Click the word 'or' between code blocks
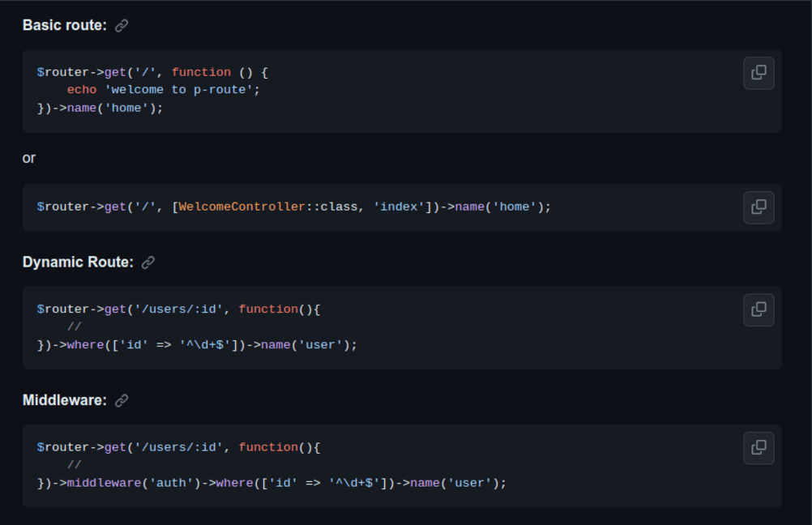This screenshot has width=812, height=525. tap(28, 158)
